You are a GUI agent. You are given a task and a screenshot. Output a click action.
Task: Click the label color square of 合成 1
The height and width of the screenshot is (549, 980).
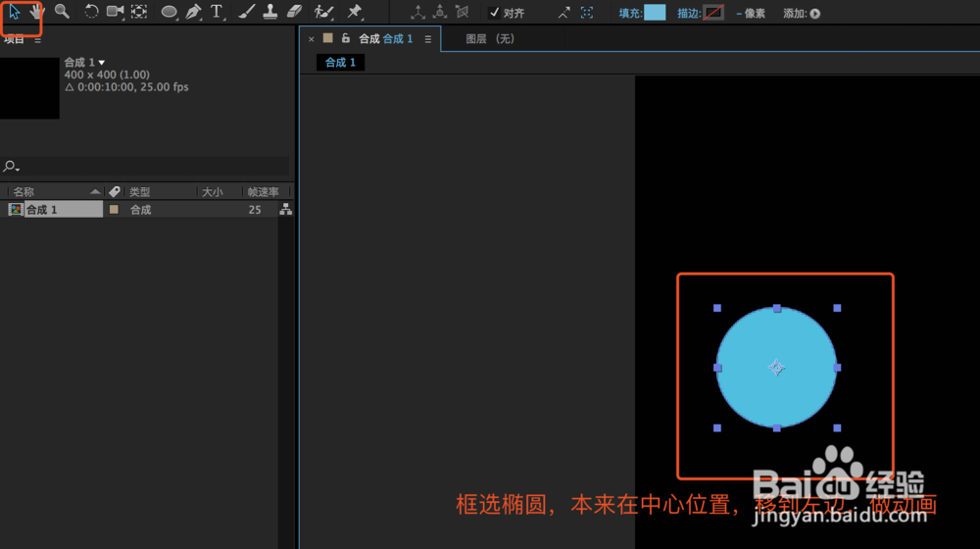pos(114,210)
